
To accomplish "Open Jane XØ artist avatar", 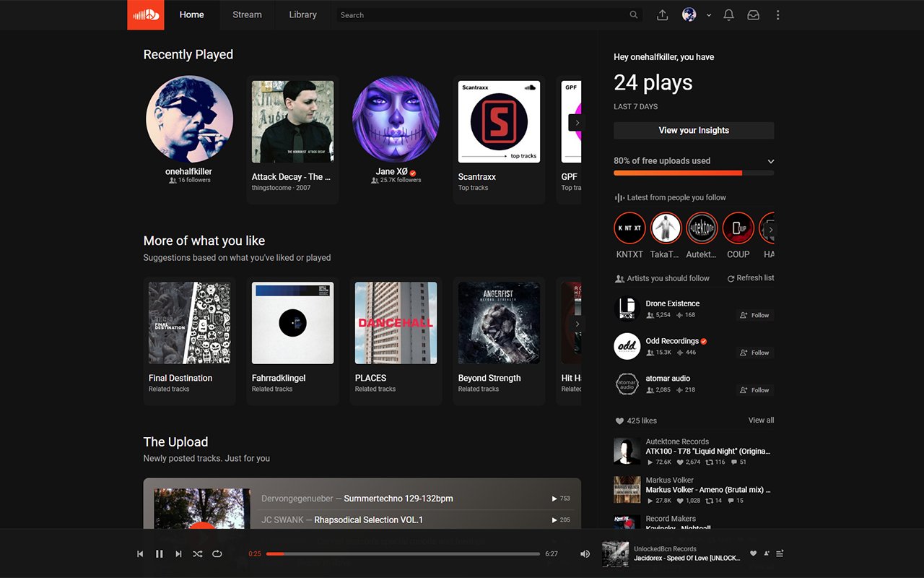I will coord(396,120).
